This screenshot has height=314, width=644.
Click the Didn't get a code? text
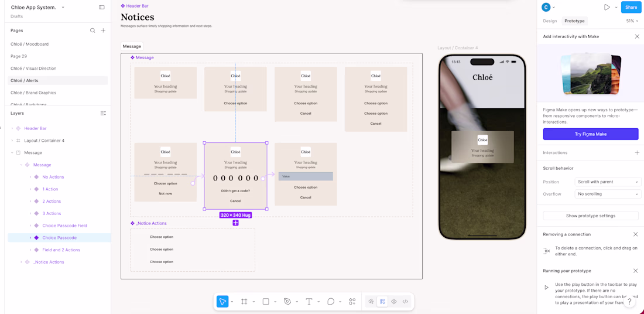click(x=235, y=191)
